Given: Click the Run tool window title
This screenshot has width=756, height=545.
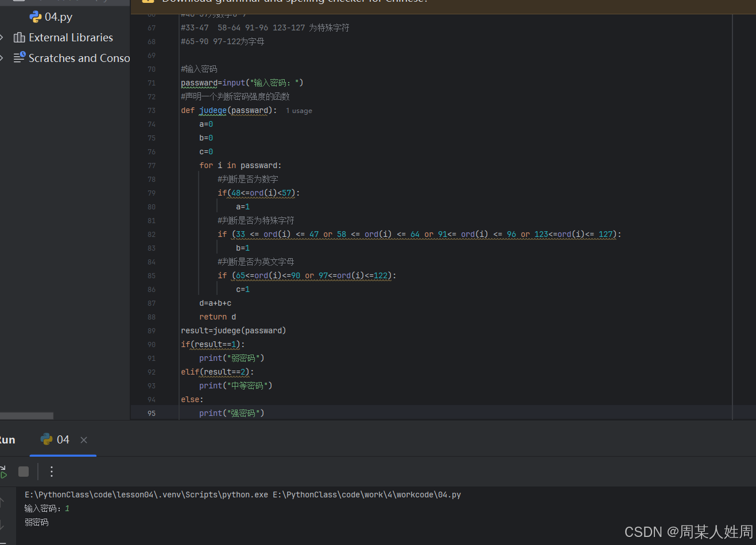Looking at the screenshot, I should click(x=7, y=440).
